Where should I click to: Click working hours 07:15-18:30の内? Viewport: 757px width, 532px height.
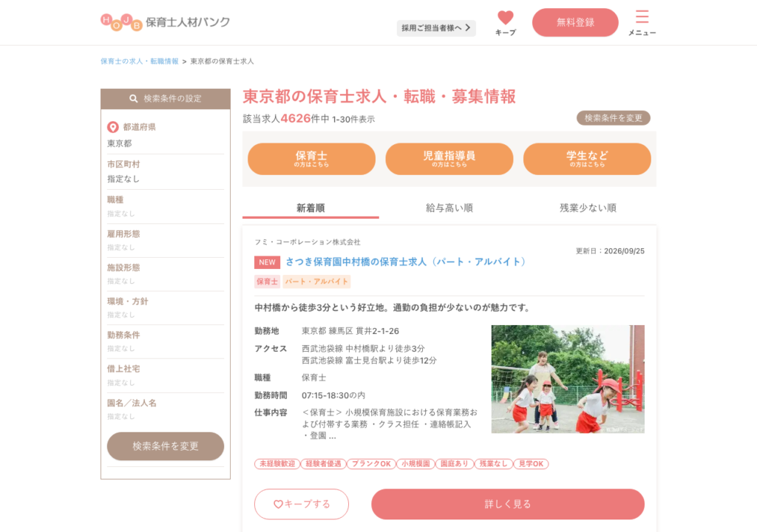click(333, 395)
